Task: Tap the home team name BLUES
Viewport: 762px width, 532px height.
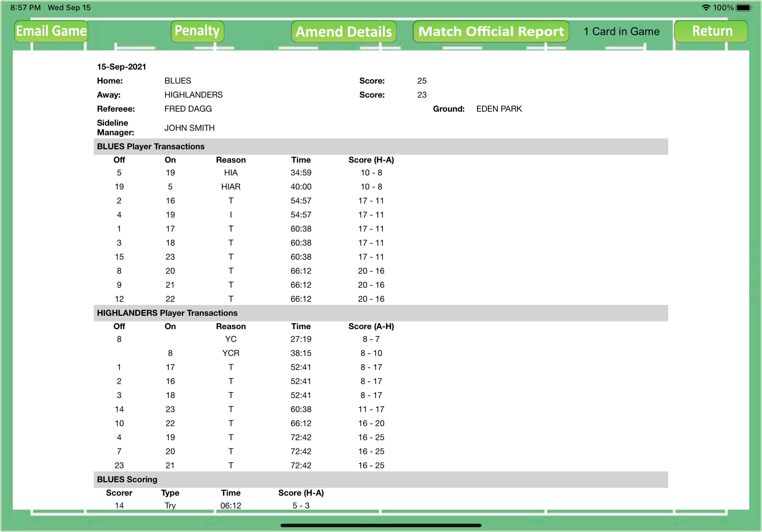Action: tap(177, 81)
